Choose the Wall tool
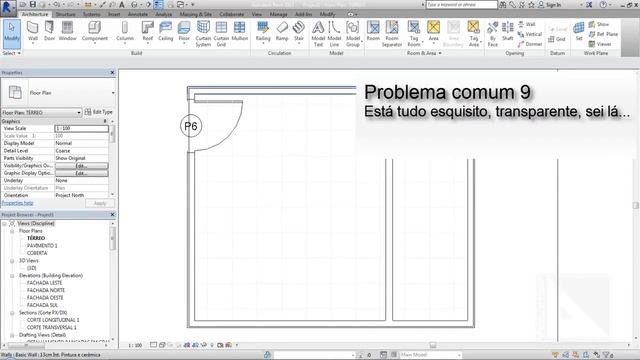This screenshot has width=640, height=360. pyautogui.click(x=33, y=32)
